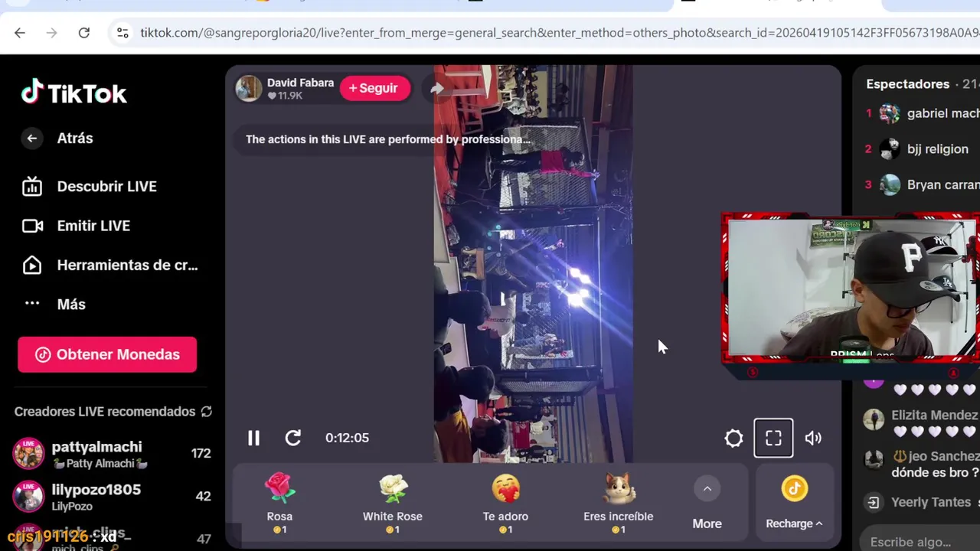Click Obtener Monedas button
Image resolution: width=980 pixels, height=551 pixels.
click(107, 354)
